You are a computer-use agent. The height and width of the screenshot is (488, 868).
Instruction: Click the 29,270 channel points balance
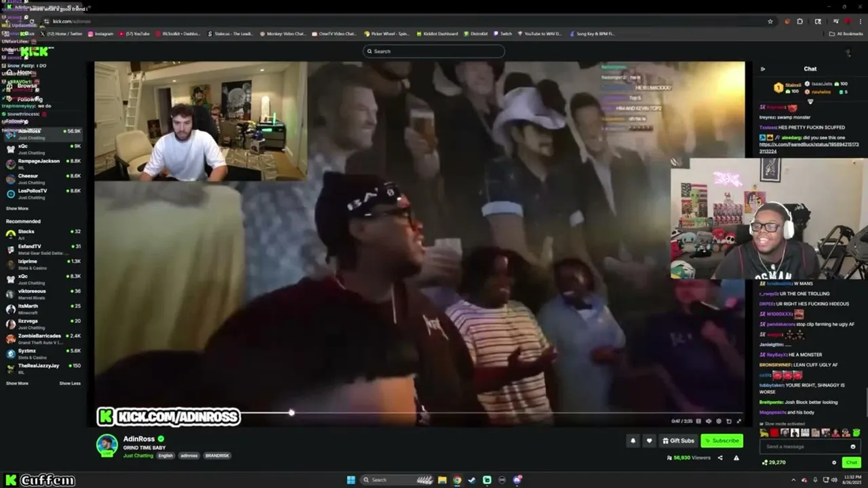(x=774, y=462)
